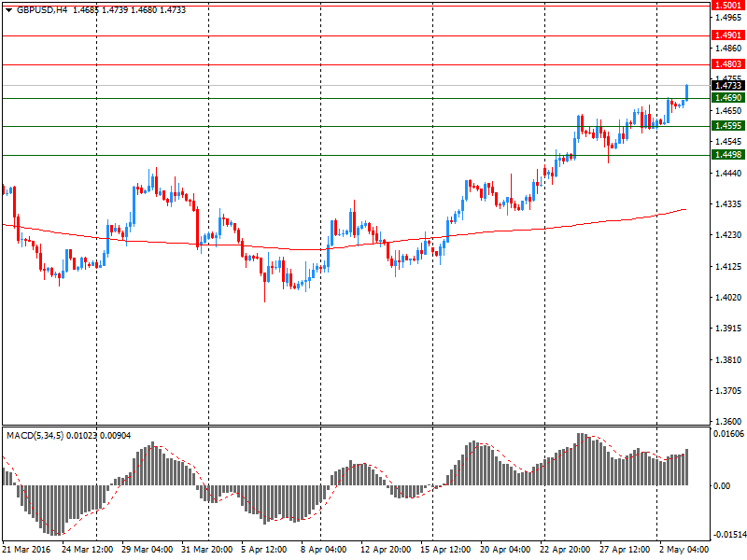
Task: Click the 29 Mar 04:00 time label
Action: click(x=148, y=550)
